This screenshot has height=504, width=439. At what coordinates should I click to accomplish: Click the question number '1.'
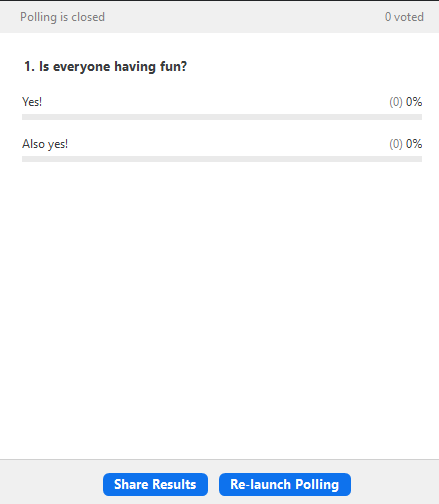(x=29, y=67)
